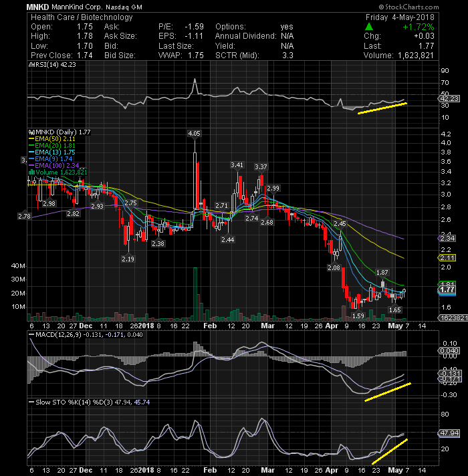Click the RSI 42.23 axis tag

point(449,99)
